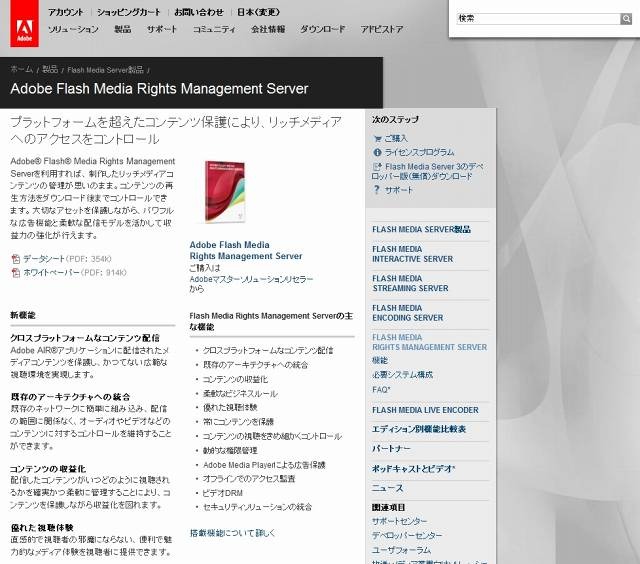Change region via 日本(変更)
This screenshot has height=564, width=640.
(x=258, y=12)
